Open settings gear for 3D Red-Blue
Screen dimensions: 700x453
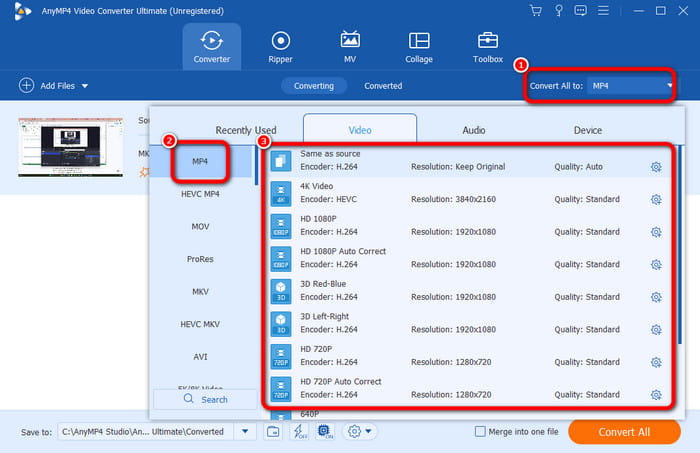coord(656,297)
